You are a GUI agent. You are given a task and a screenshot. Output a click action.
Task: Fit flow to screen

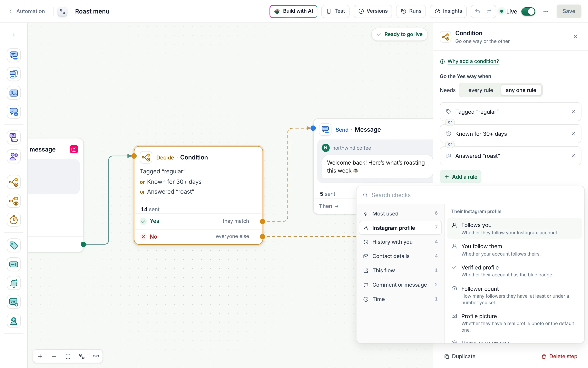[x=68, y=356]
